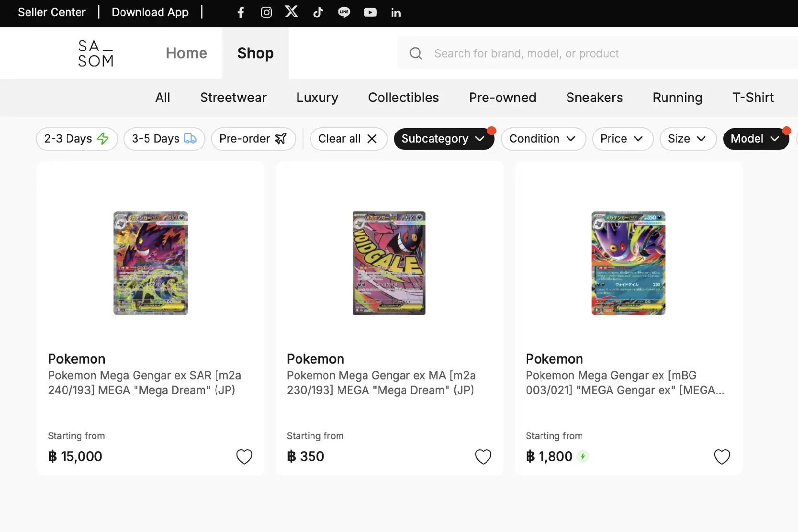This screenshot has width=798, height=532.
Task: Wishlist the ฿1,800 Mega Gengar card
Action: (722, 456)
